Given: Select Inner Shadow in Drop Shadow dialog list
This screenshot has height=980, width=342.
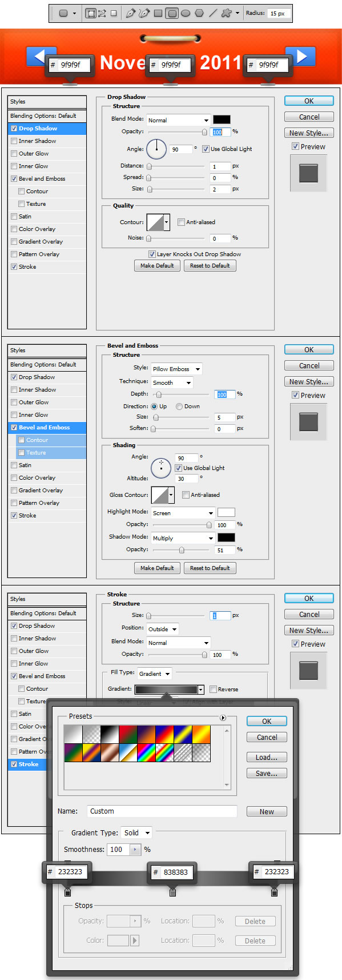Looking at the screenshot, I should (47, 141).
